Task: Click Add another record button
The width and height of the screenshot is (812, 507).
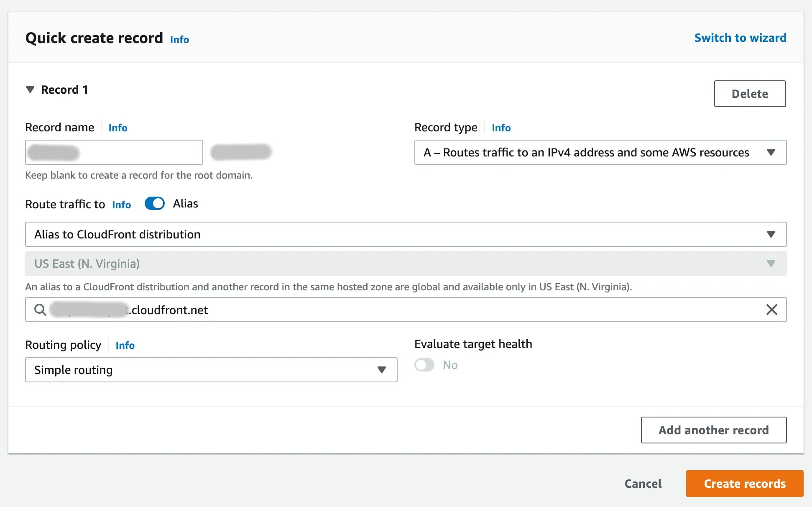Action: [x=713, y=430]
